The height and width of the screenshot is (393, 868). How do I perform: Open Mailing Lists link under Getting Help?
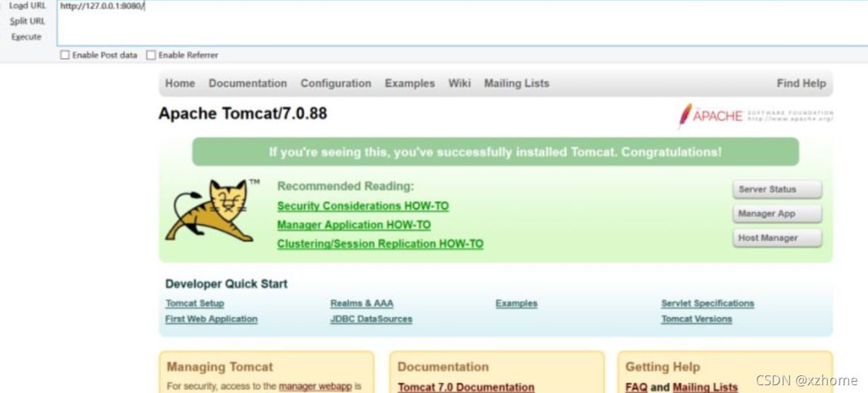(705, 387)
